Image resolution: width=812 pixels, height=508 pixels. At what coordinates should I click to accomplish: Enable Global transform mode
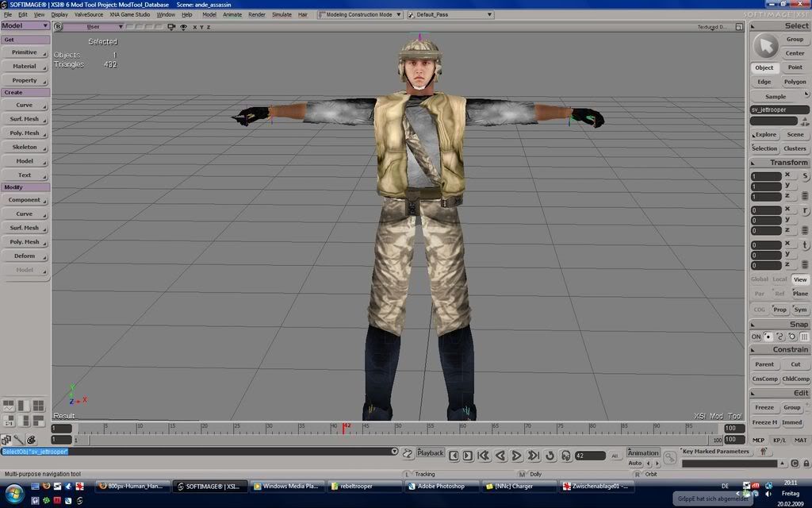tap(759, 279)
